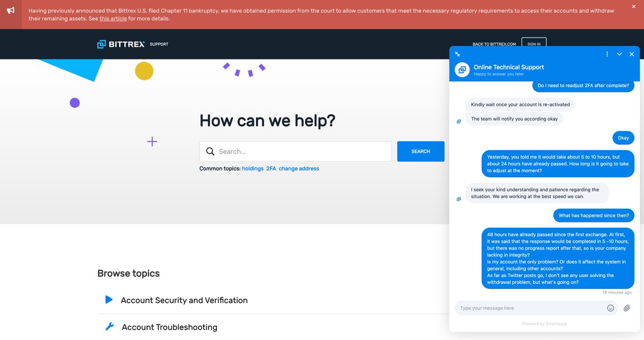
Task: Click the blue SEARCH button
Action: (x=421, y=151)
